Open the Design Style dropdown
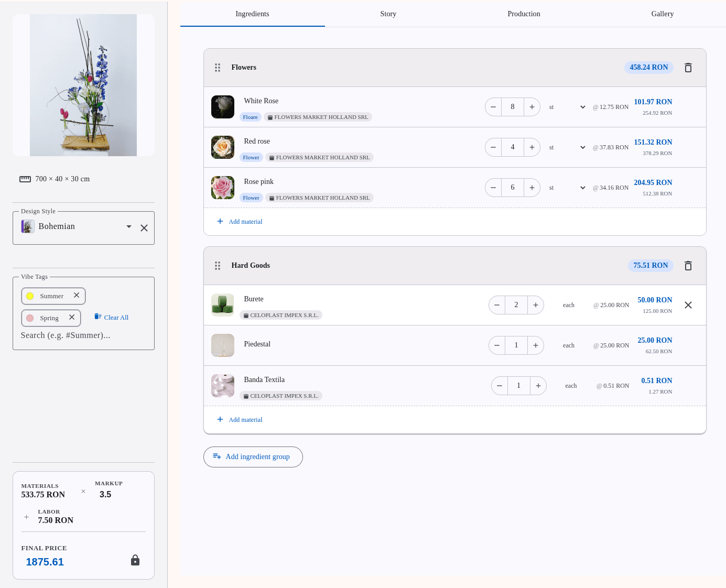Screen dimensions: 726x588 129,227
